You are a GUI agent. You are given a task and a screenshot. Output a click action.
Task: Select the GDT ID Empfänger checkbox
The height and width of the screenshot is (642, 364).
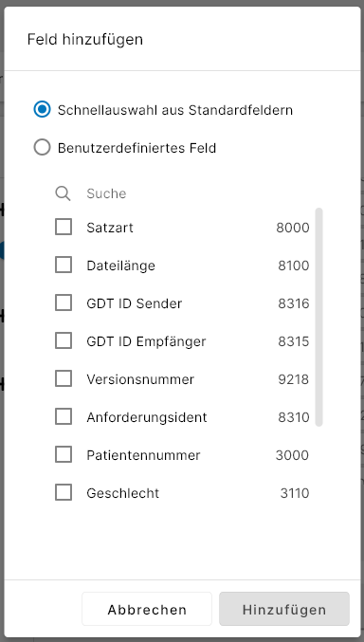pos(64,340)
